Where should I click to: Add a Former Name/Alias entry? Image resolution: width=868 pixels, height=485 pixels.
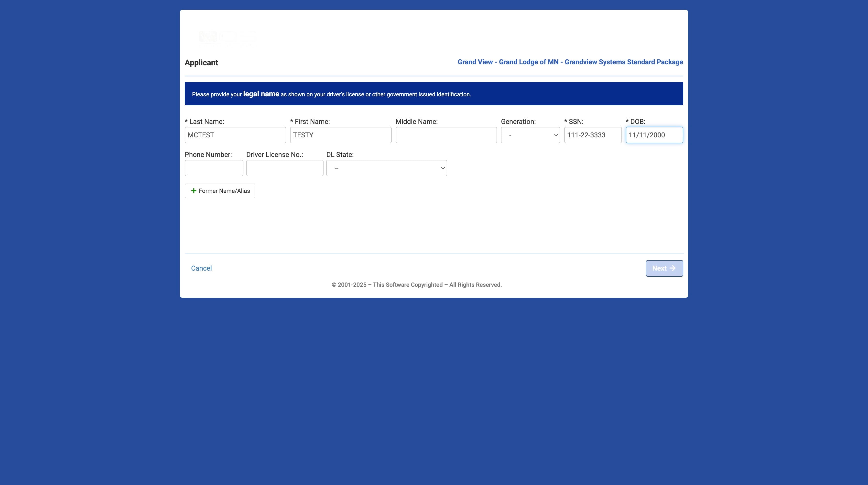pos(220,191)
